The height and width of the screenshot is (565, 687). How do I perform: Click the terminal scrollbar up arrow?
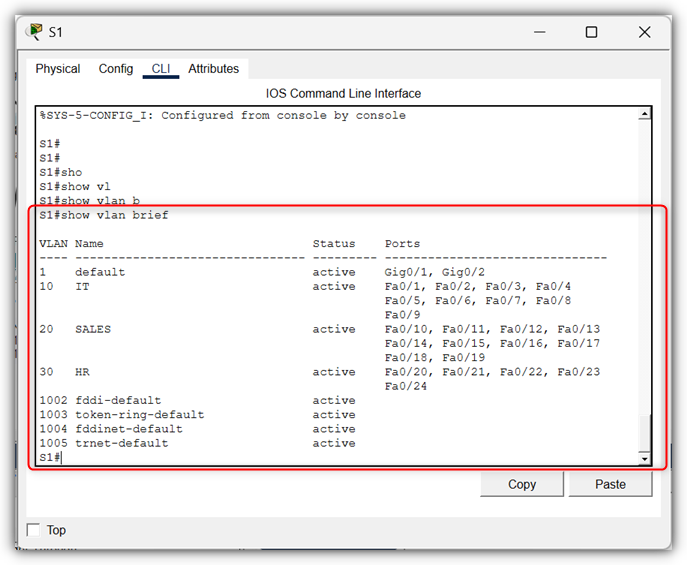tap(644, 114)
